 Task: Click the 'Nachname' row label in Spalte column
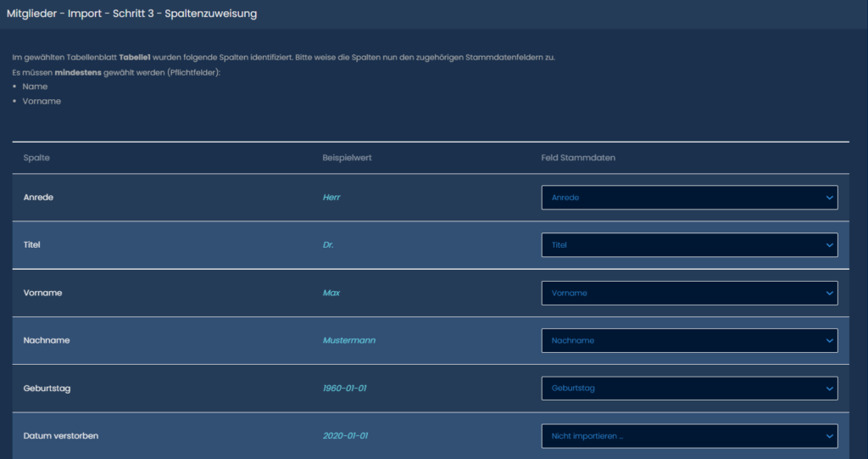click(47, 340)
